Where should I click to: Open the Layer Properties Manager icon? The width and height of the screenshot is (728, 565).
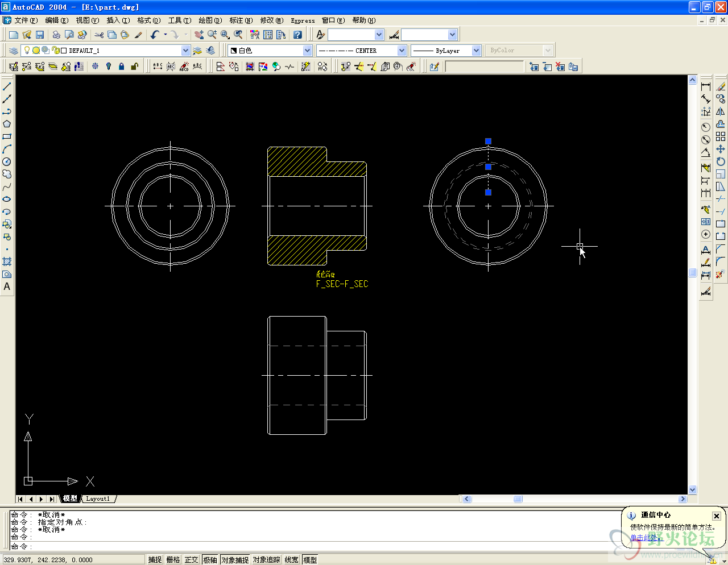(14, 51)
